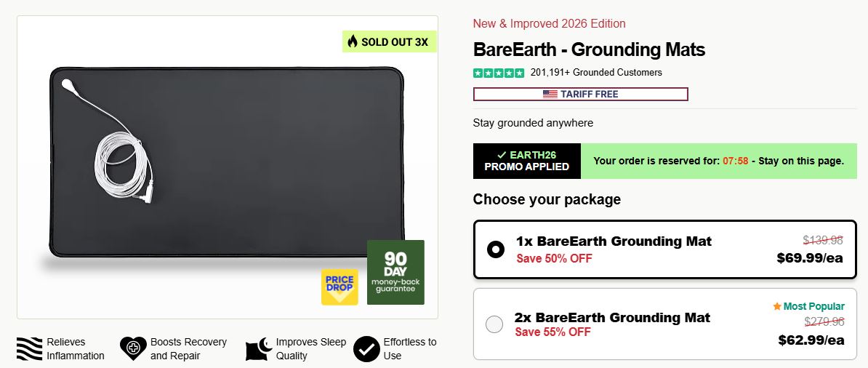Click the $62.99/ea price on 2x package
The width and height of the screenshot is (868, 368).
[x=811, y=340]
